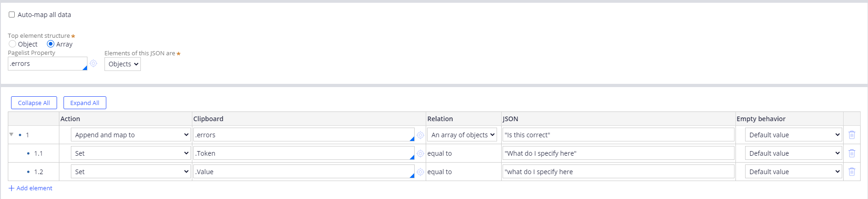868x199 pixels.
Task: Click the Add element link
Action: (x=30, y=188)
